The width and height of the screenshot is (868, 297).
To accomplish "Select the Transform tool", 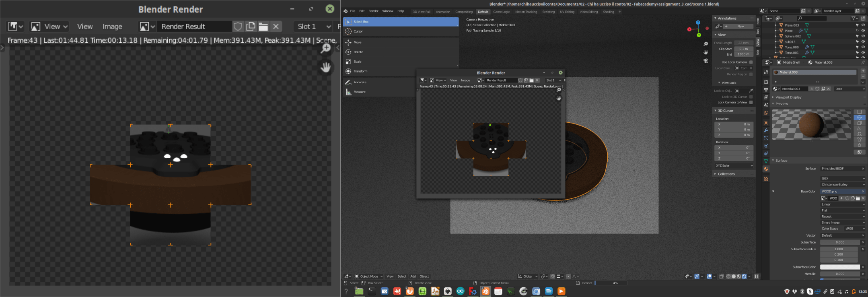I will [x=401, y=71].
